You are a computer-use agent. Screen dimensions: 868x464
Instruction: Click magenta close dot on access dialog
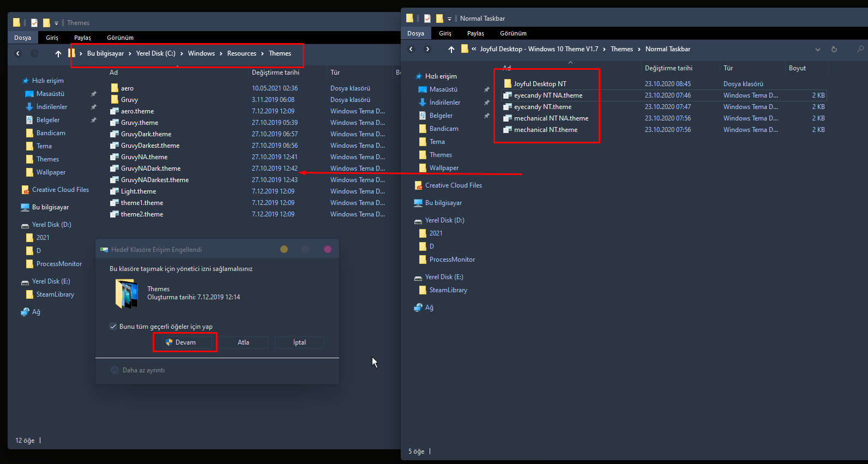point(328,249)
